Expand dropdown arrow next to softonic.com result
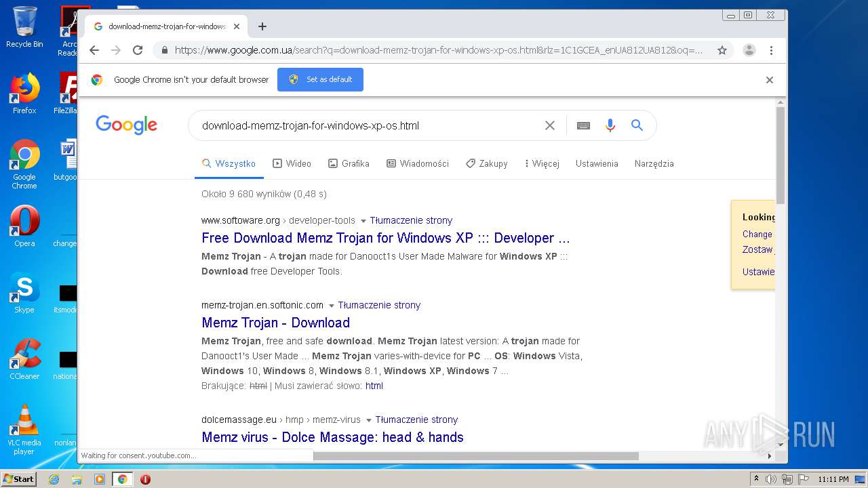The height and width of the screenshot is (488, 868). click(x=332, y=306)
